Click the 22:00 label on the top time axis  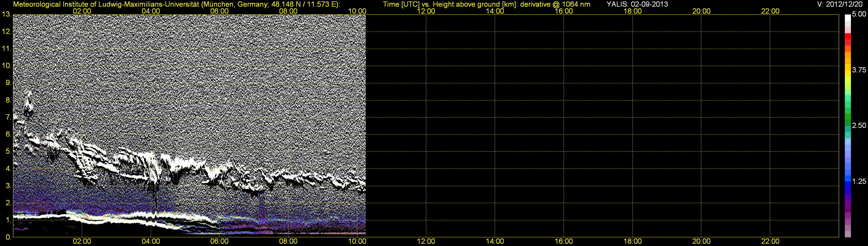[770, 11]
